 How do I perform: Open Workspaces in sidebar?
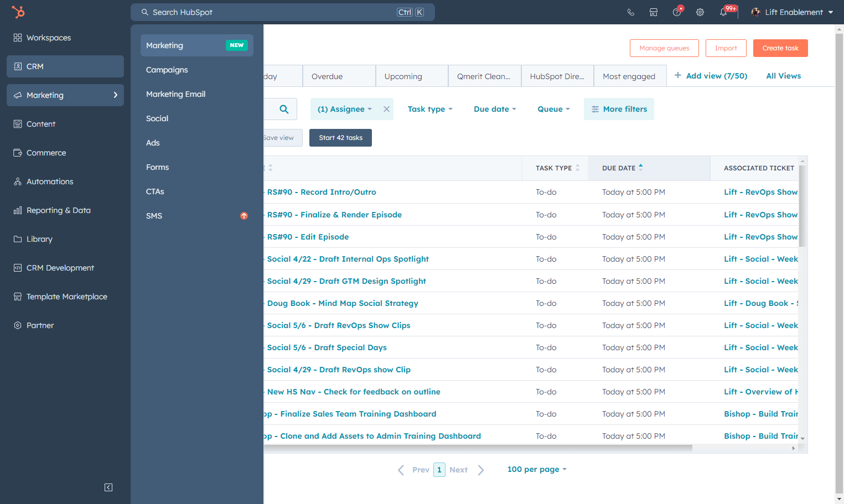[65, 38]
